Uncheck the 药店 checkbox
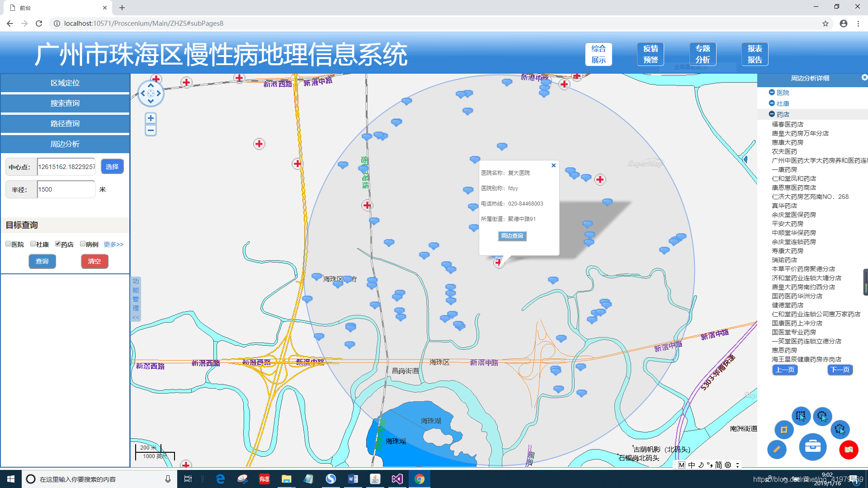 [x=58, y=244]
